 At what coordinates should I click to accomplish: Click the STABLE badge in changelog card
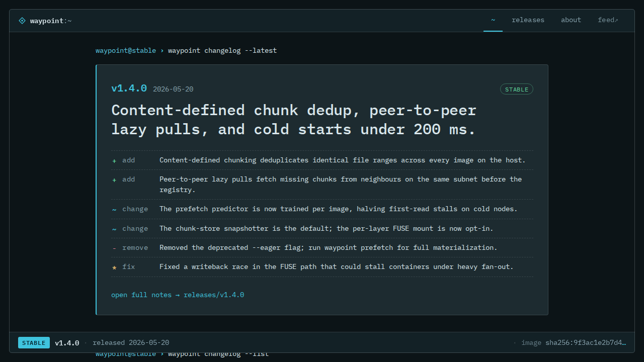pos(517,89)
